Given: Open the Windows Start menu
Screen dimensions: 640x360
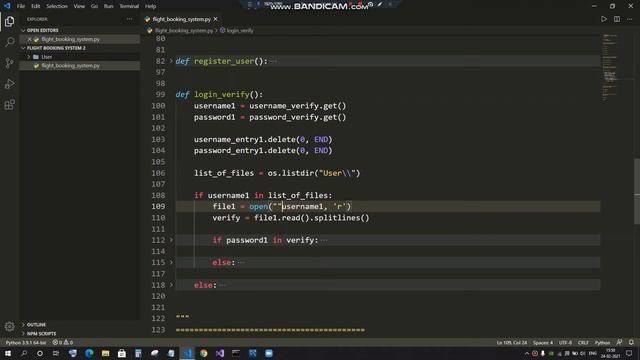Looking at the screenshot, I should (x=8, y=353).
